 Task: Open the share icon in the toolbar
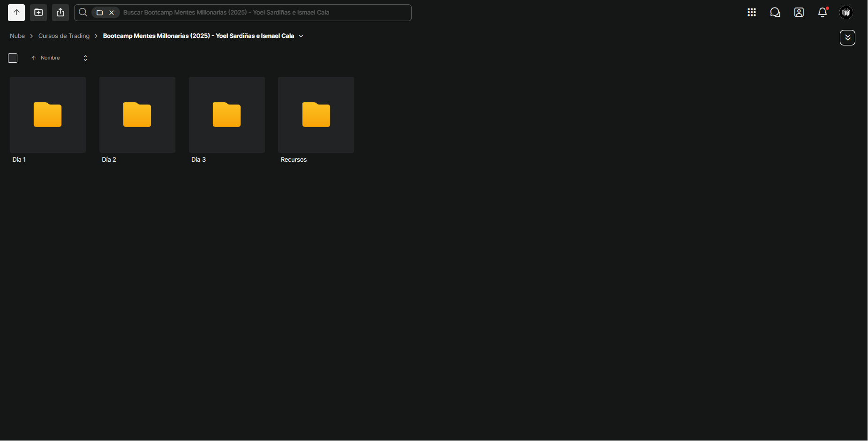point(60,13)
